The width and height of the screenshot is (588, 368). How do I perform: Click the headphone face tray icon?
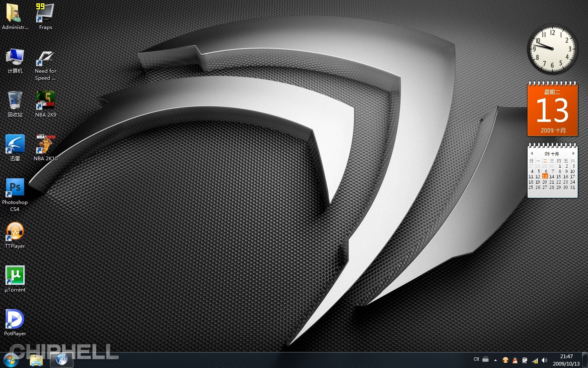(506, 360)
